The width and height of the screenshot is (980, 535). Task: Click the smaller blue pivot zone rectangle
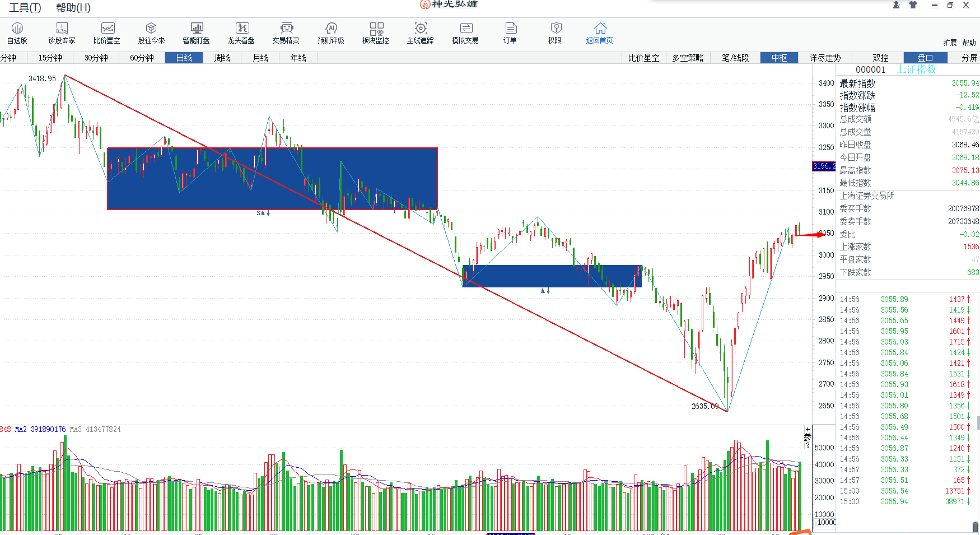click(552, 276)
